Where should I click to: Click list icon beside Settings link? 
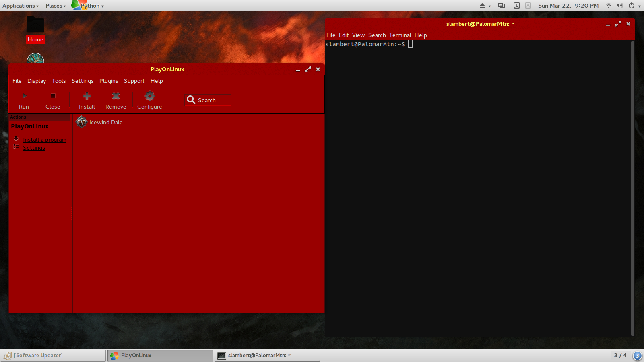tap(16, 147)
